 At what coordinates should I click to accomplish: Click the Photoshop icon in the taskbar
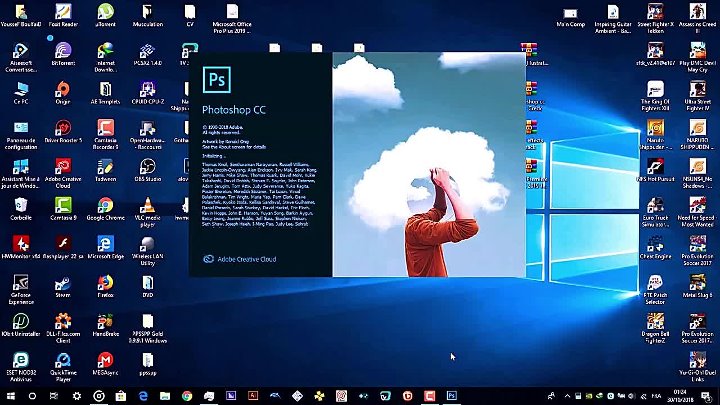[452, 396]
